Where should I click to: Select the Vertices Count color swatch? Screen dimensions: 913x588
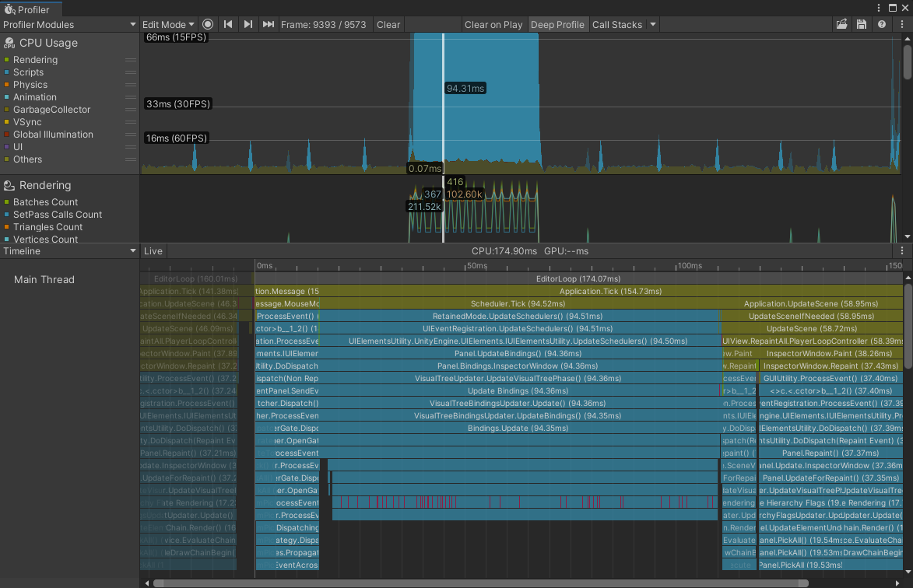click(x=7, y=239)
